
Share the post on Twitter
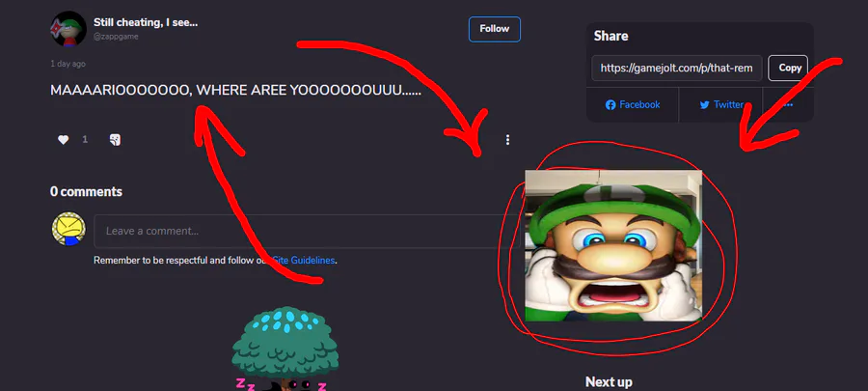pos(721,104)
